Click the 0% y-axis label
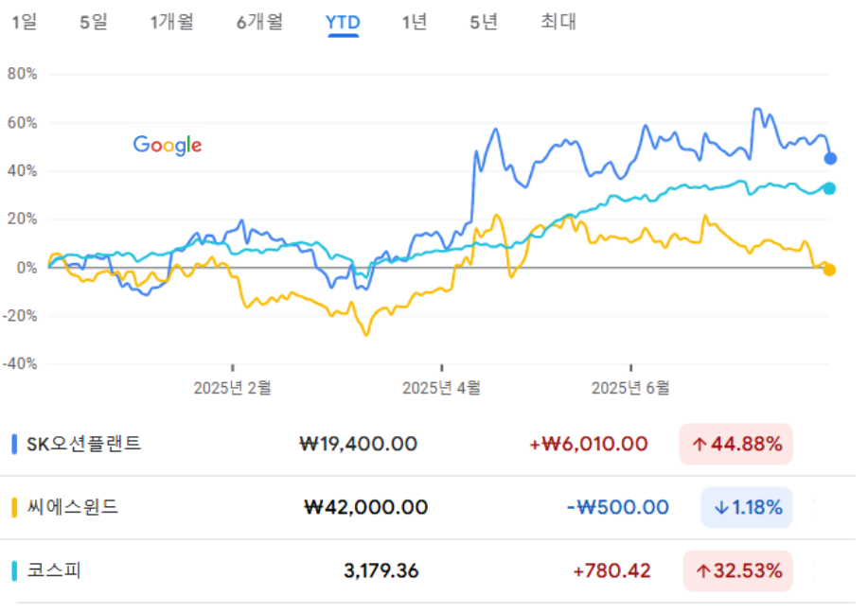 27,268
